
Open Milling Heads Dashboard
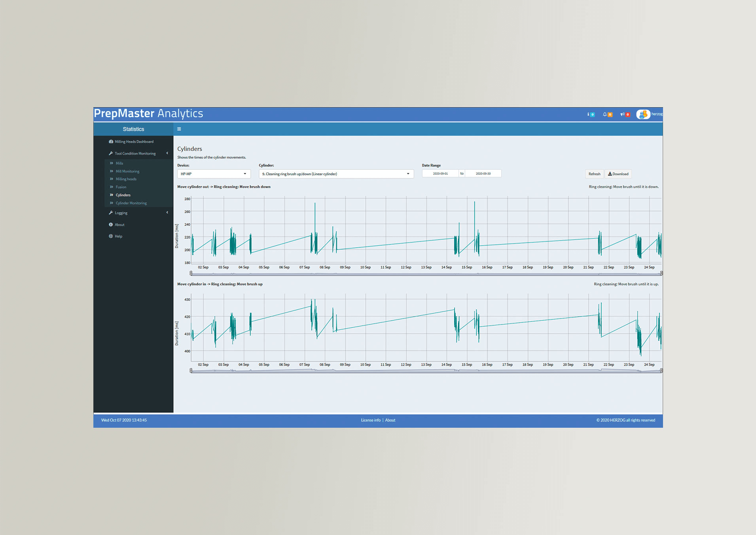[x=134, y=142]
